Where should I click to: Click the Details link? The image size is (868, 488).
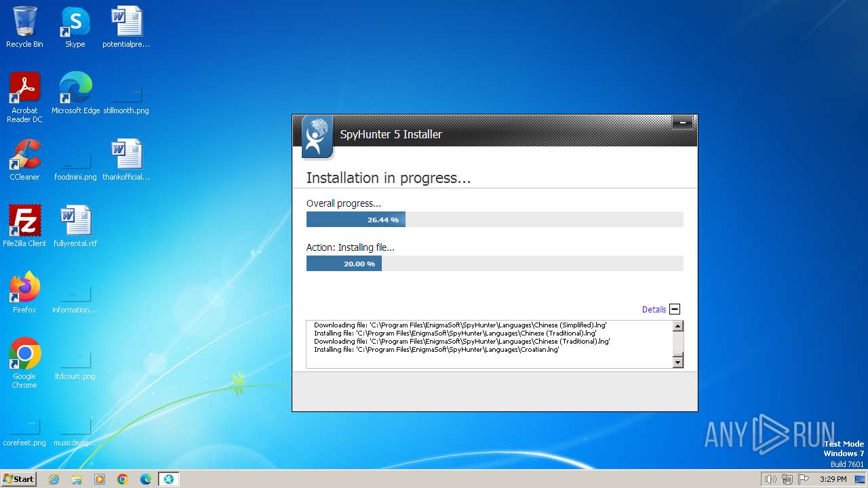[x=654, y=309]
